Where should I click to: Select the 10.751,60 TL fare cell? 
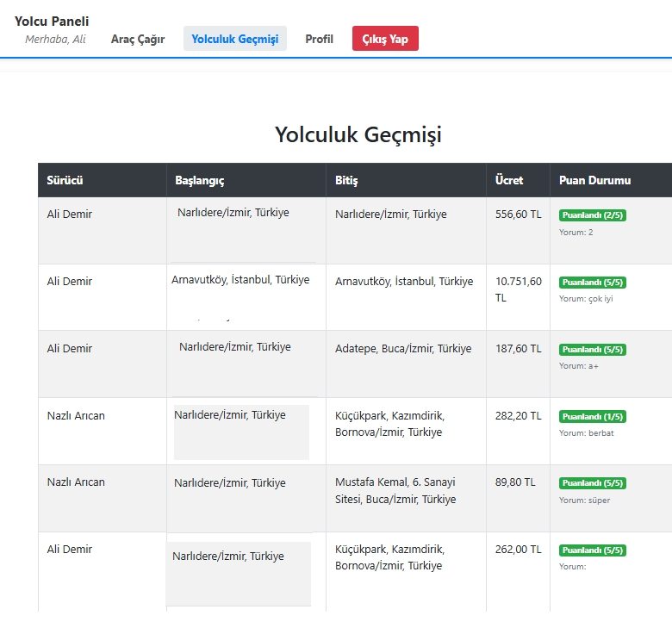click(519, 289)
